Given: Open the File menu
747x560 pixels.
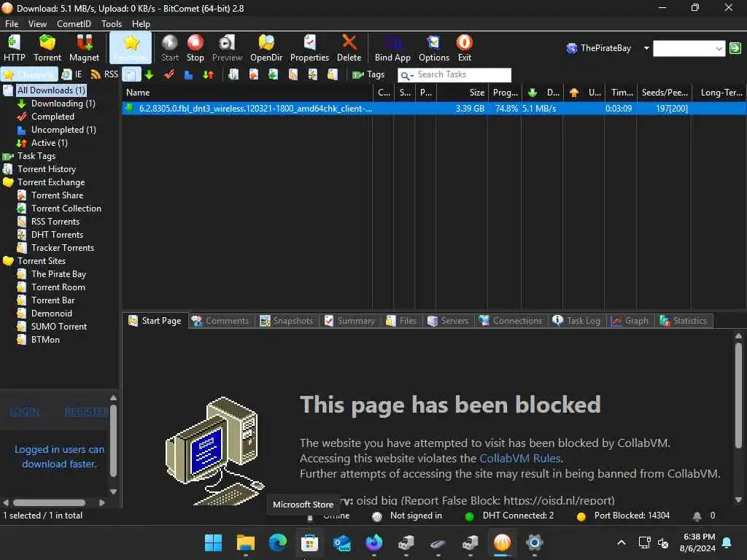Looking at the screenshot, I should (12, 24).
